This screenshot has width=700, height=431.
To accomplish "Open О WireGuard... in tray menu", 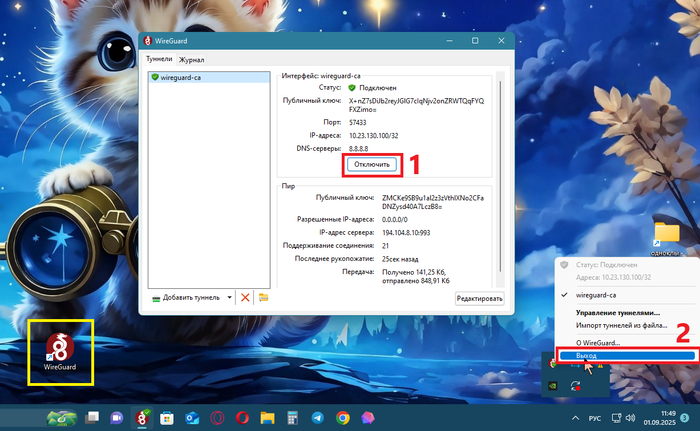I will tap(598, 343).
